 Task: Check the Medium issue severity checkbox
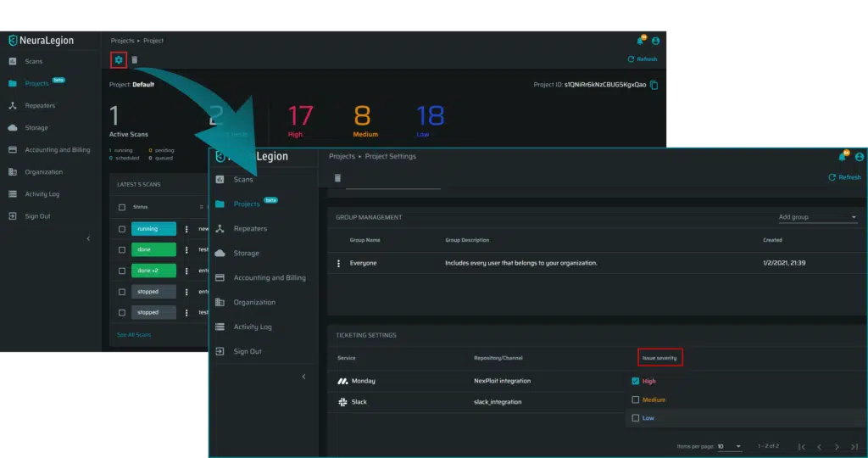636,399
